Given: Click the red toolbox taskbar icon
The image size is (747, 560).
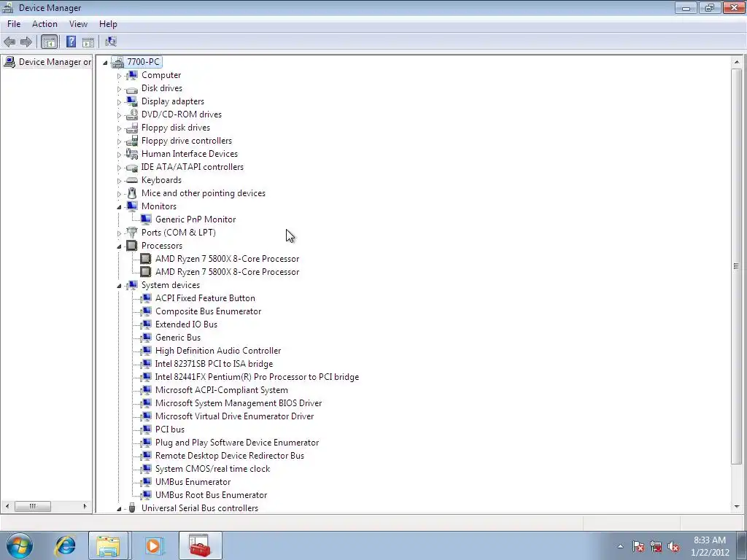Looking at the screenshot, I should click(x=200, y=545).
